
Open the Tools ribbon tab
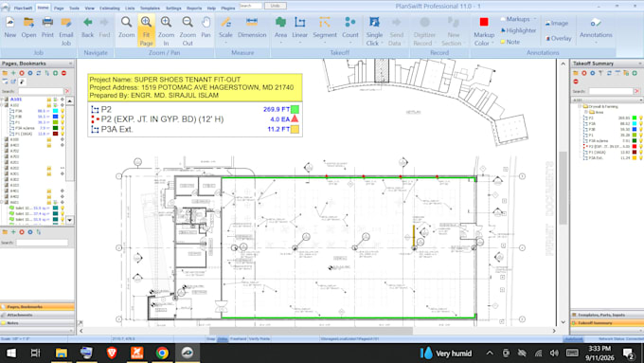(74, 8)
